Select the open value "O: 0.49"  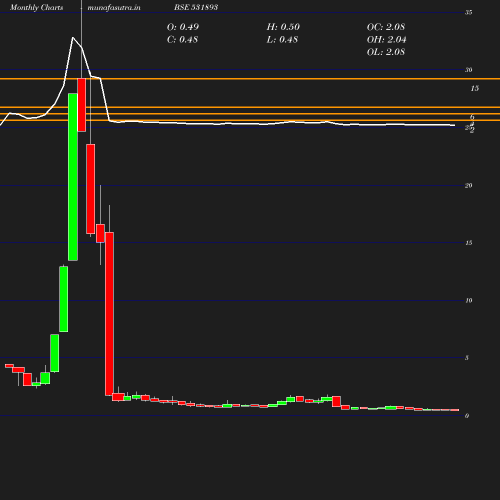[183, 27]
